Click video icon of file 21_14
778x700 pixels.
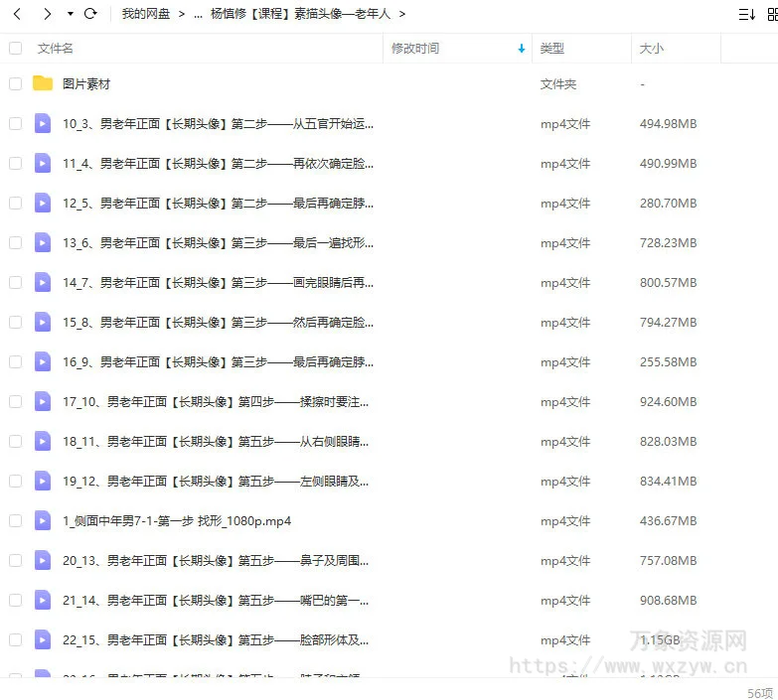pos(43,600)
